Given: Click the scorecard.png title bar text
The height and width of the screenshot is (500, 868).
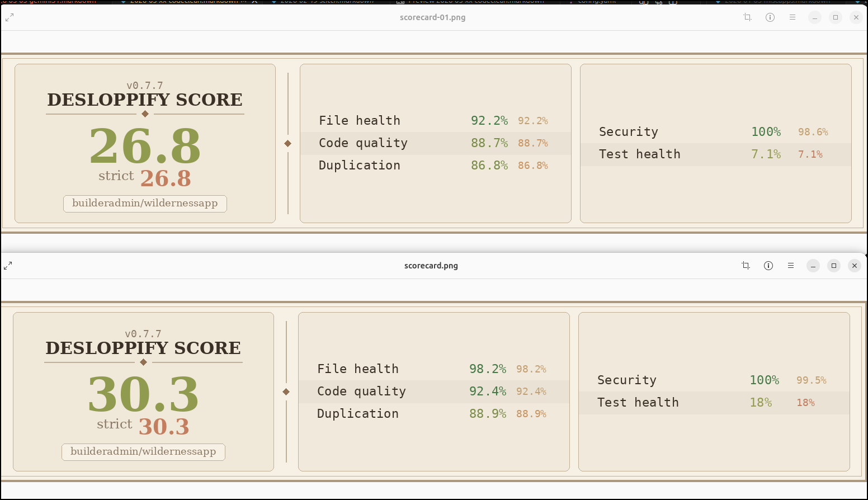Looking at the screenshot, I should [x=431, y=266].
